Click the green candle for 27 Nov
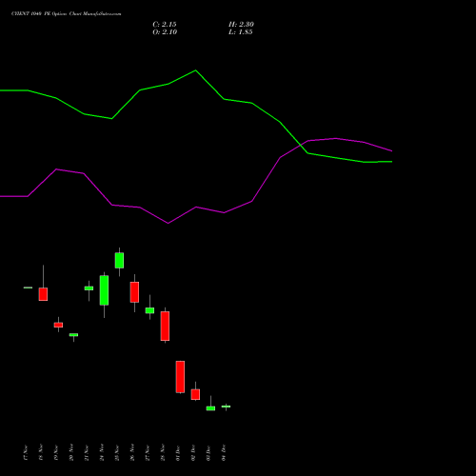This screenshot has width=476, height=476. pos(149,310)
